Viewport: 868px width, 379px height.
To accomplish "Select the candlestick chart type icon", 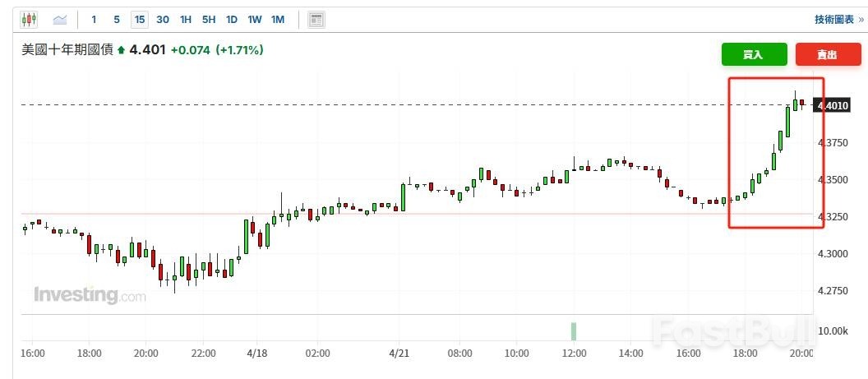I will [29, 19].
